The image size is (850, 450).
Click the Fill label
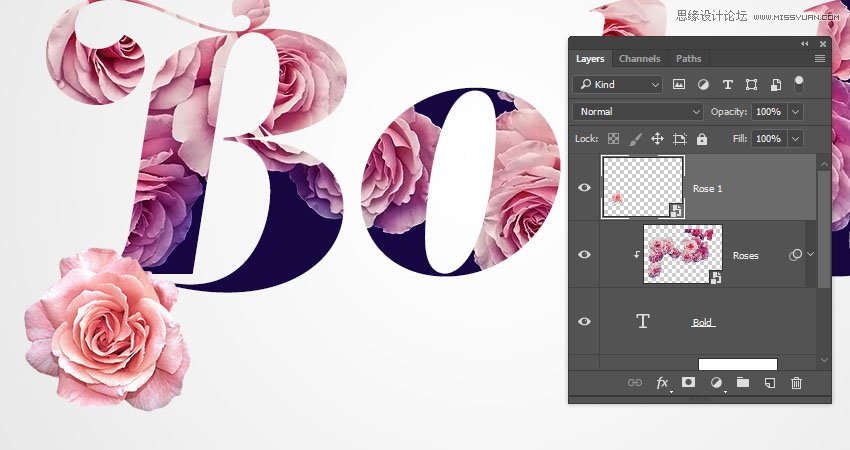pyautogui.click(x=739, y=139)
